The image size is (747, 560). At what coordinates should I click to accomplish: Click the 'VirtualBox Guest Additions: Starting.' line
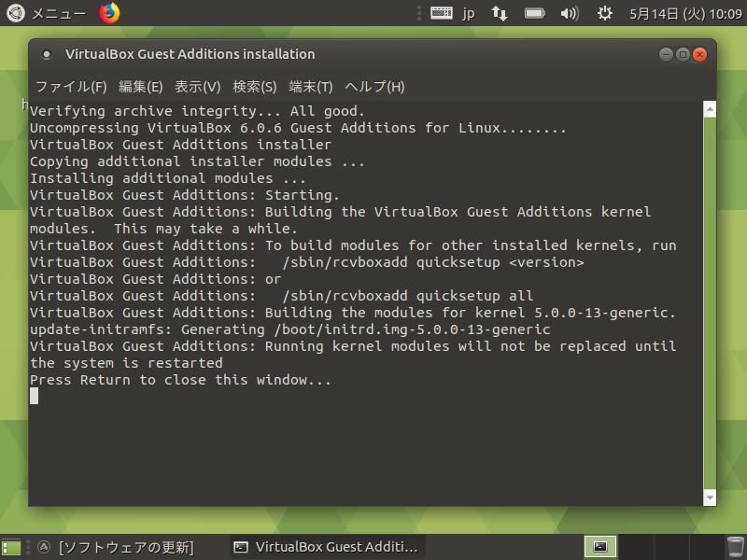185,195
